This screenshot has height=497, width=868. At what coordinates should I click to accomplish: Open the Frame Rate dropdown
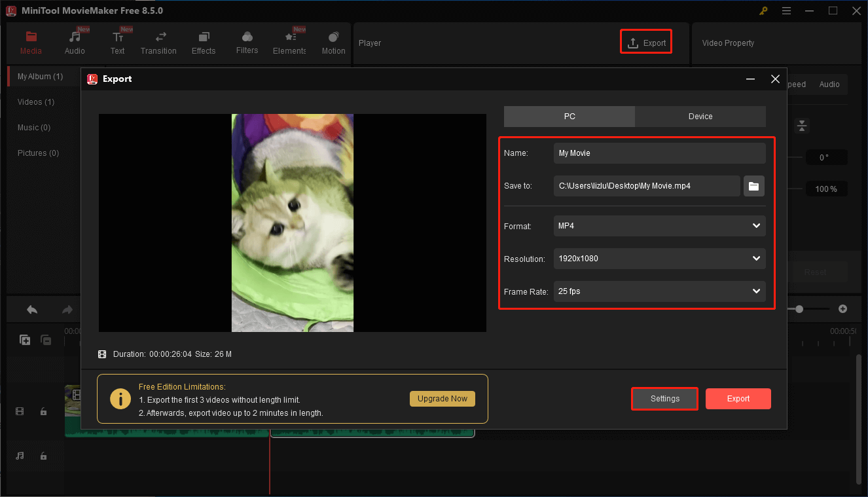click(659, 291)
